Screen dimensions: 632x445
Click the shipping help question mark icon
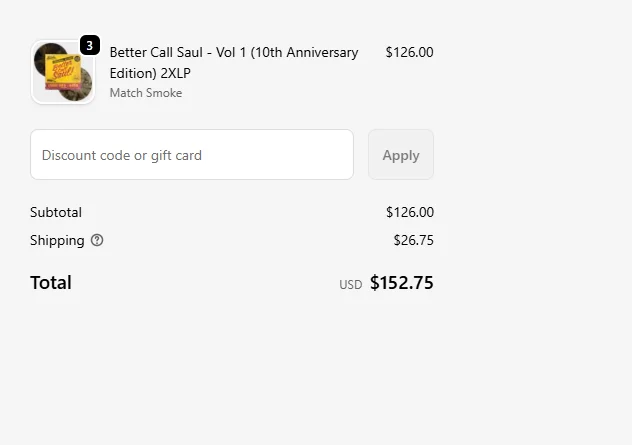(97, 240)
